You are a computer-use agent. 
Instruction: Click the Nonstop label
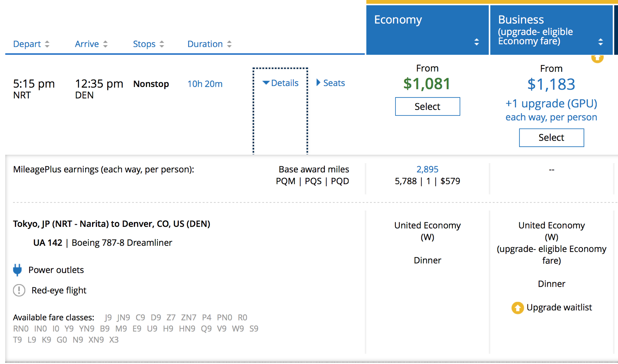[151, 84]
